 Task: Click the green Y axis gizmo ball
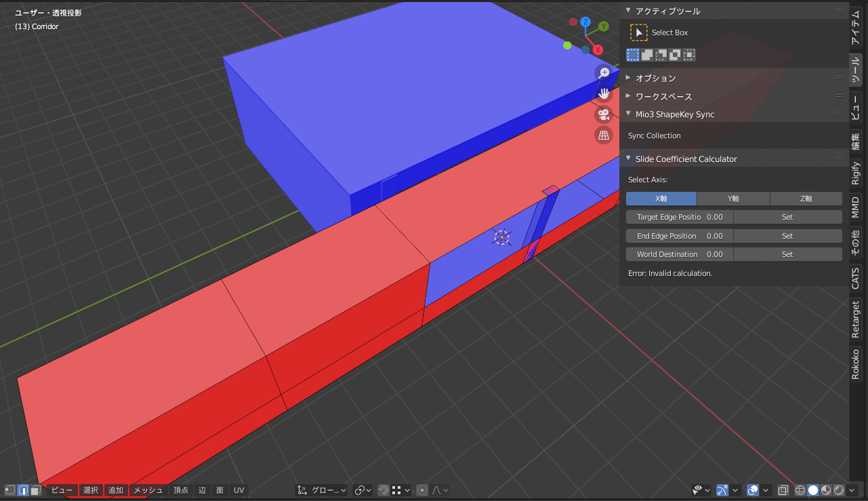(604, 27)
